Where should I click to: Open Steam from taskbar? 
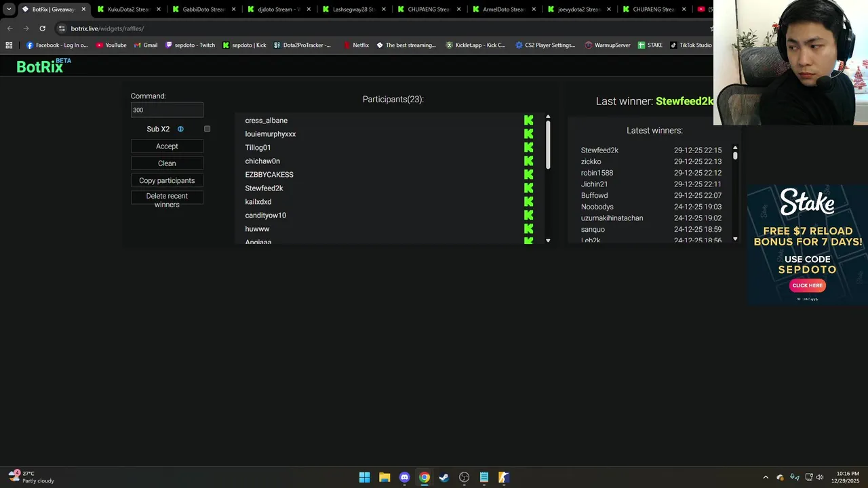pos(444,477)
